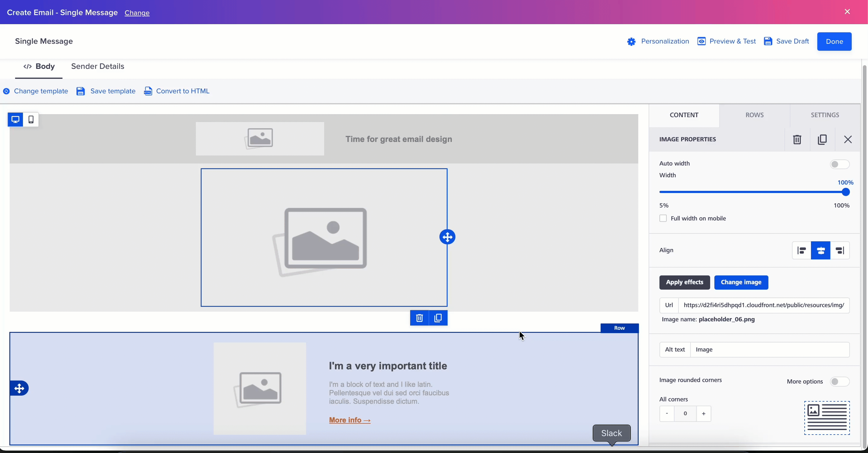The width and height of the screenshot is (868, 453).
Task: Align image to the right
Action: click(x=840, y=250)
